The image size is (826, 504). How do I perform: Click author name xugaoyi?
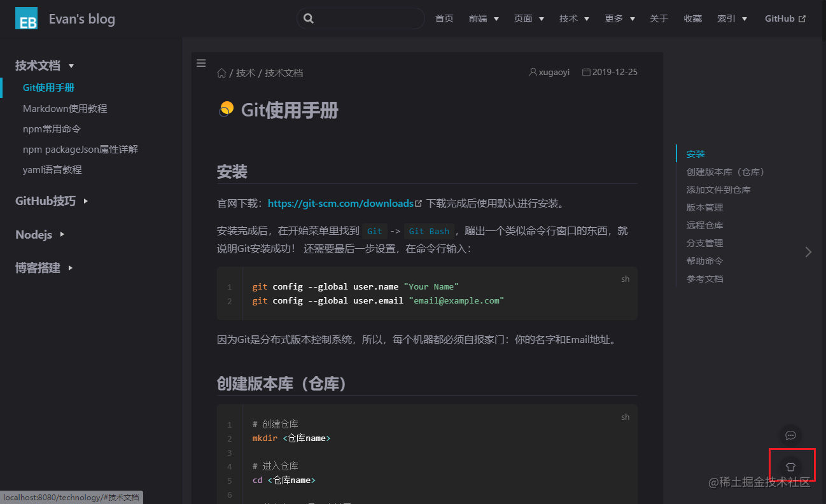[x=554, y=72]
